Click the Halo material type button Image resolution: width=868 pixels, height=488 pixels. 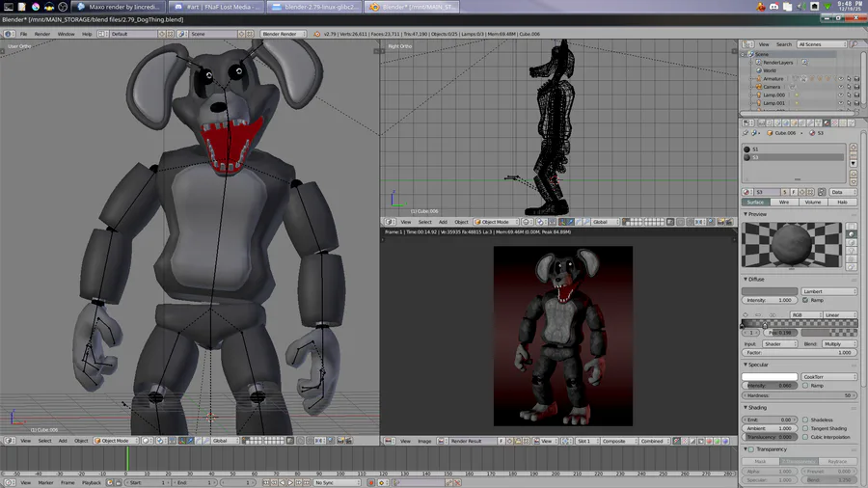click(x=842, y=203)
